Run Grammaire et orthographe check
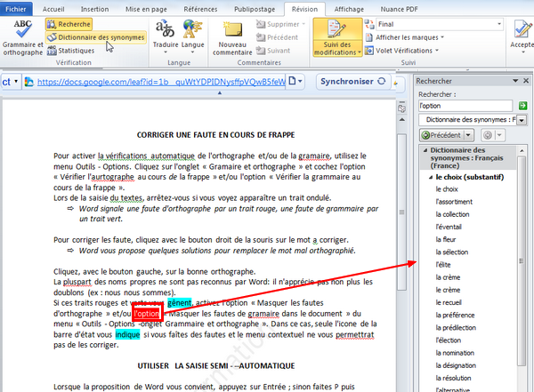Viewport: 534px width, 392px height. [22, 37]
